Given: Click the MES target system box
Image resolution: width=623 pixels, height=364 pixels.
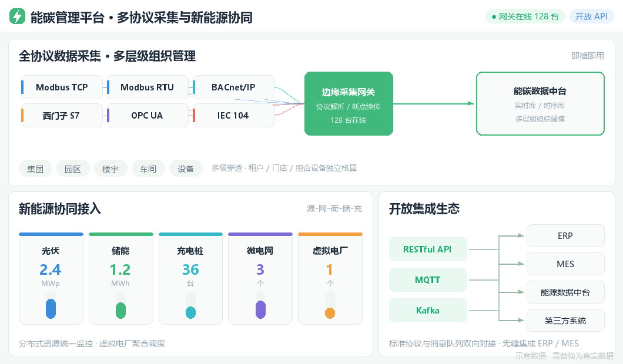Looking at the screenshot, I should tap(565, 264).
